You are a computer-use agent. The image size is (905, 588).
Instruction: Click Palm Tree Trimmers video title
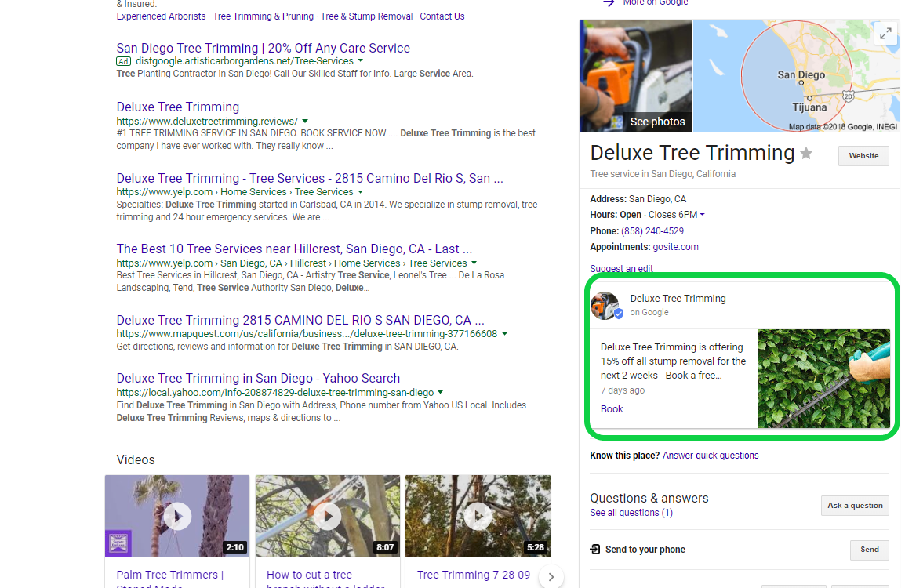(169, 578)
